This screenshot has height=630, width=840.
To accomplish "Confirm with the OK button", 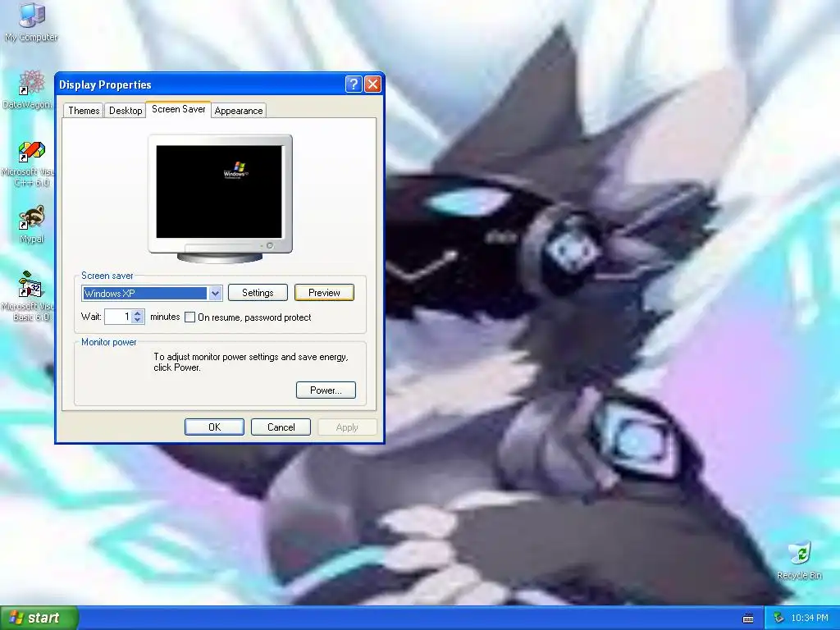I will coord(214,427).
